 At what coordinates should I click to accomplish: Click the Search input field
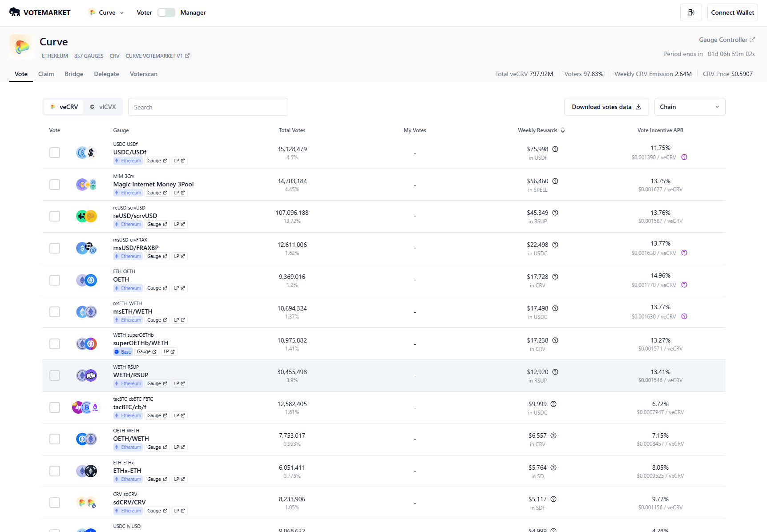point(208,107)
